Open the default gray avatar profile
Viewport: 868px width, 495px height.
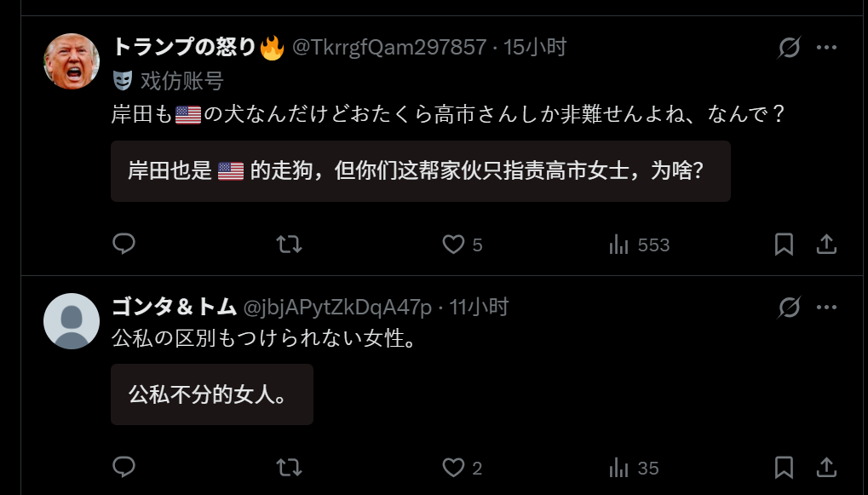72,321
